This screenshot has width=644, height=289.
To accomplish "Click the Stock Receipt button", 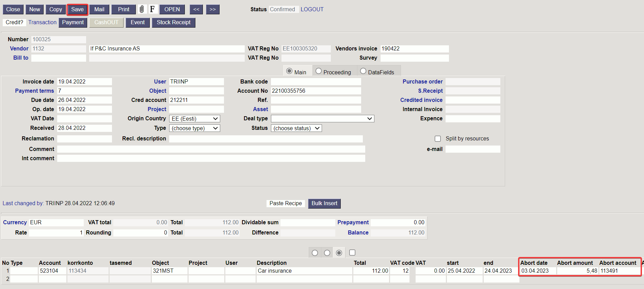I will point(174,22).
